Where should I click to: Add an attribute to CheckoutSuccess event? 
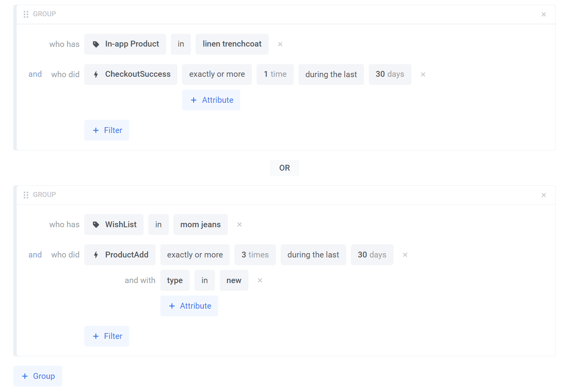tap(211, 100)
